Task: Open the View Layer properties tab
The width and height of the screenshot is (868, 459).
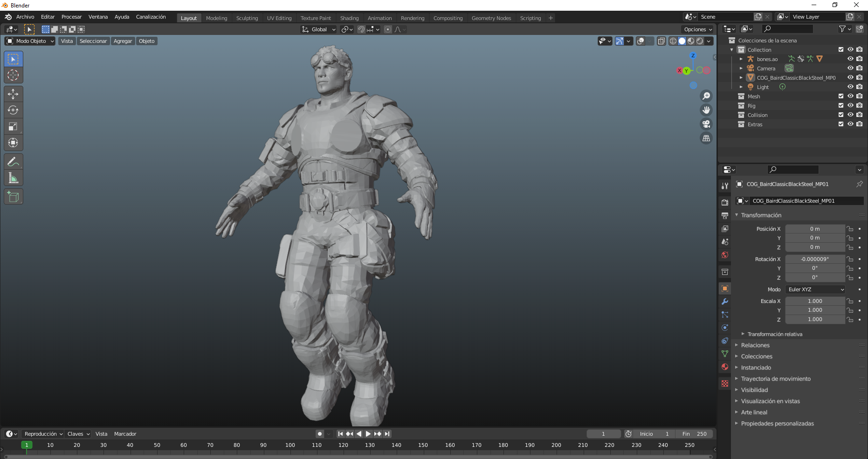Action: pos(725,229)
